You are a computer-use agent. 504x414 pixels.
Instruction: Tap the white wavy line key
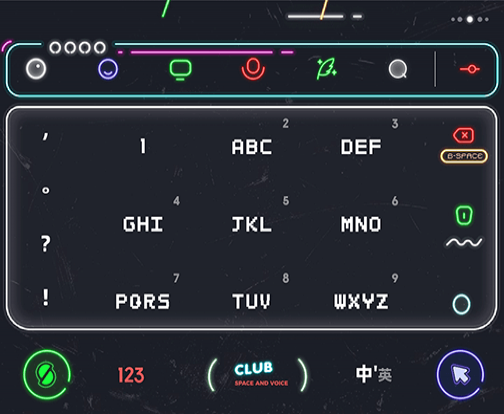pyautogui.click(x=464, y=242)
